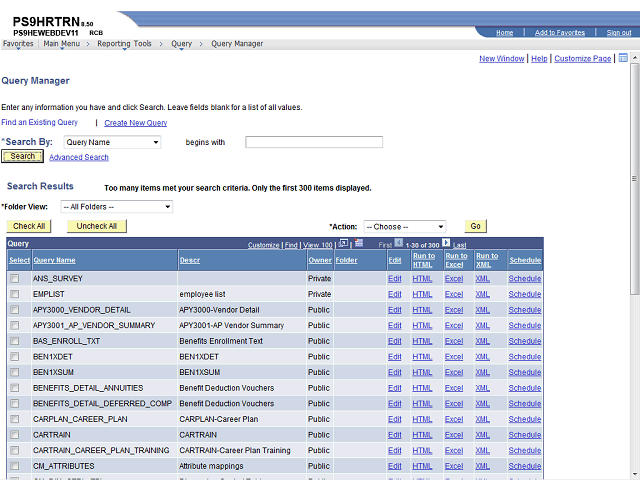Open the New Window link

tap(502, 59)
